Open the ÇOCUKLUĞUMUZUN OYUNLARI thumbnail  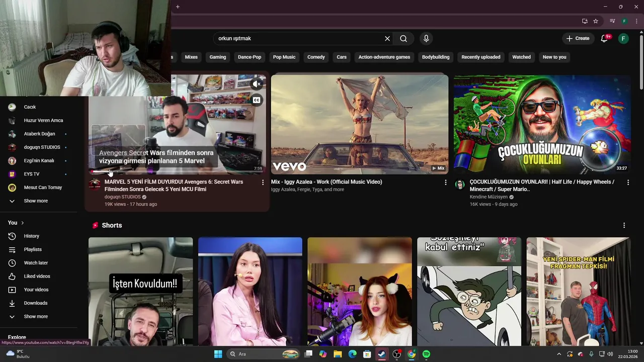542,125
